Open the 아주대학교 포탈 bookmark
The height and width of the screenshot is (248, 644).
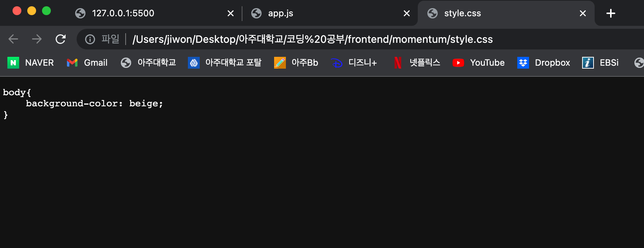pyautogui.click(x=225, y=63)
